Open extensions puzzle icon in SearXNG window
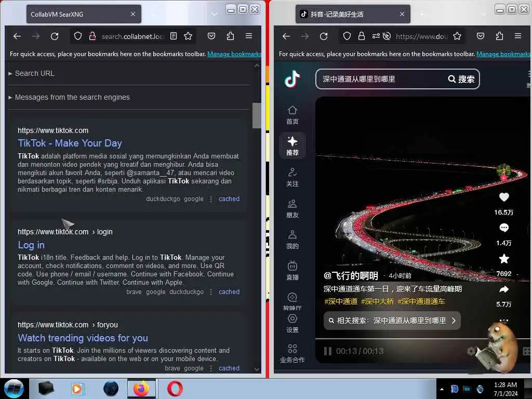This screenshot has width=532, height=399. (x=230, y=36)
